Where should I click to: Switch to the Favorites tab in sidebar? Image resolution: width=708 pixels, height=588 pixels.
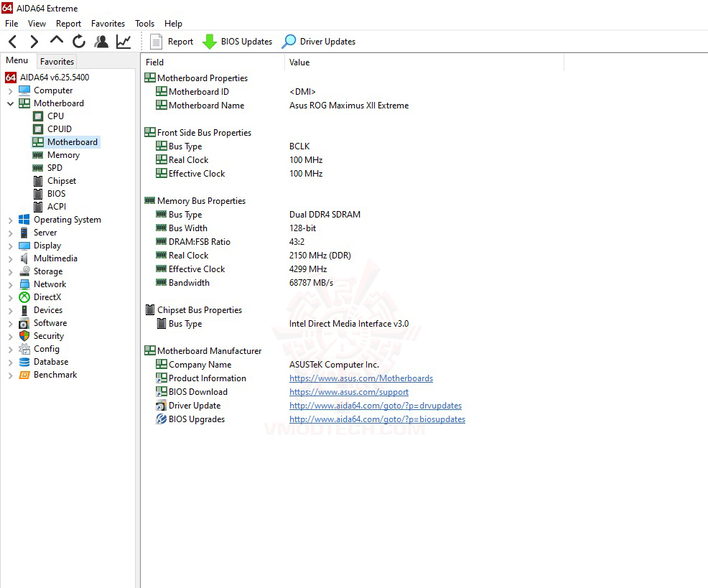[x=57, y=62]
